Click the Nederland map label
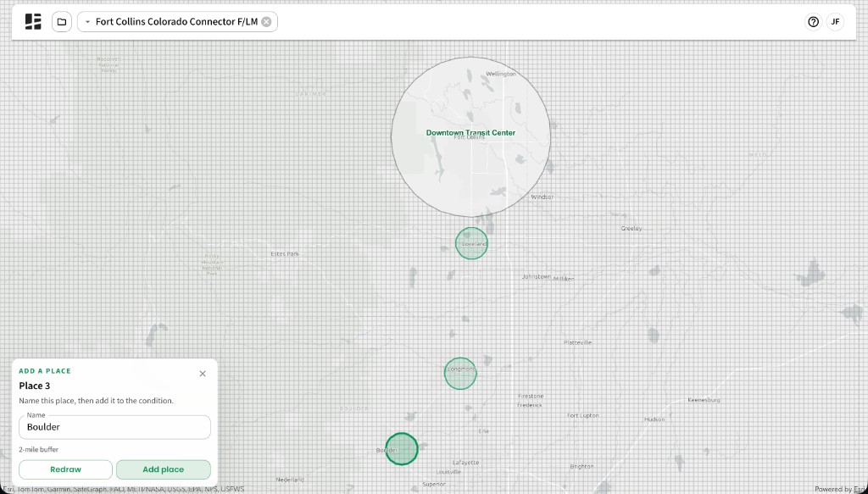This screenshot has width=868, height=494. pos(290,480)
